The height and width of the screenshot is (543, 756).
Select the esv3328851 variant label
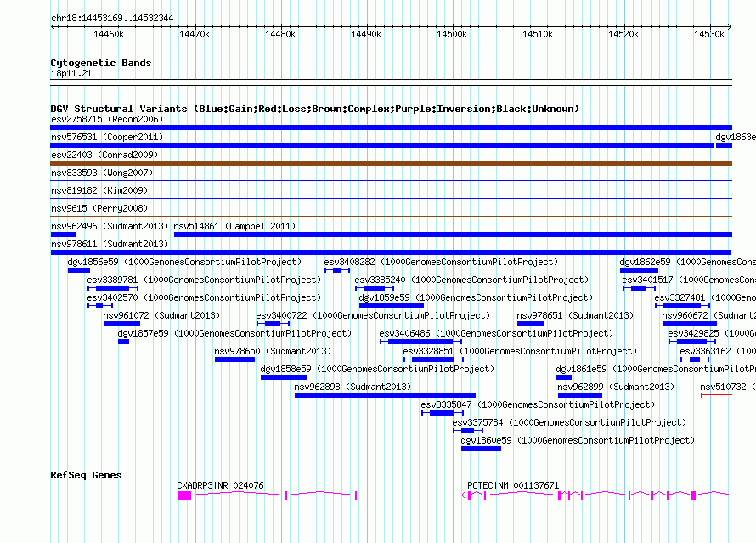coord(520,351)
